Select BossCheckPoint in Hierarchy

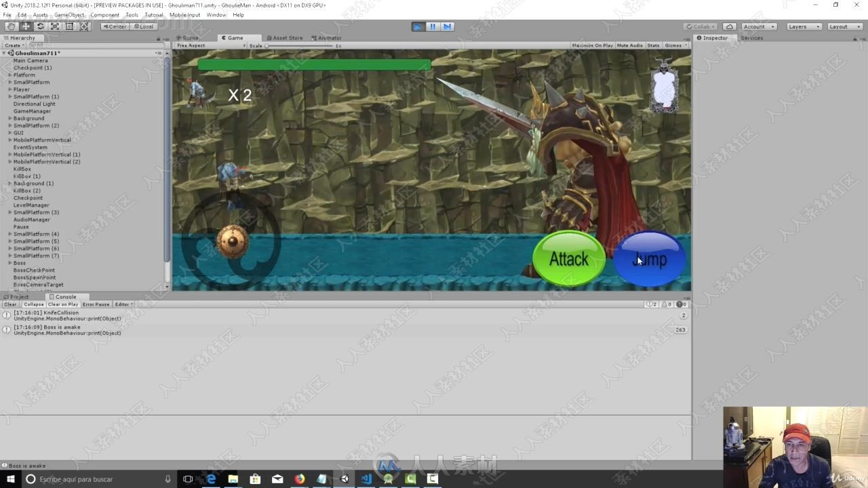(x=34, y=270)
